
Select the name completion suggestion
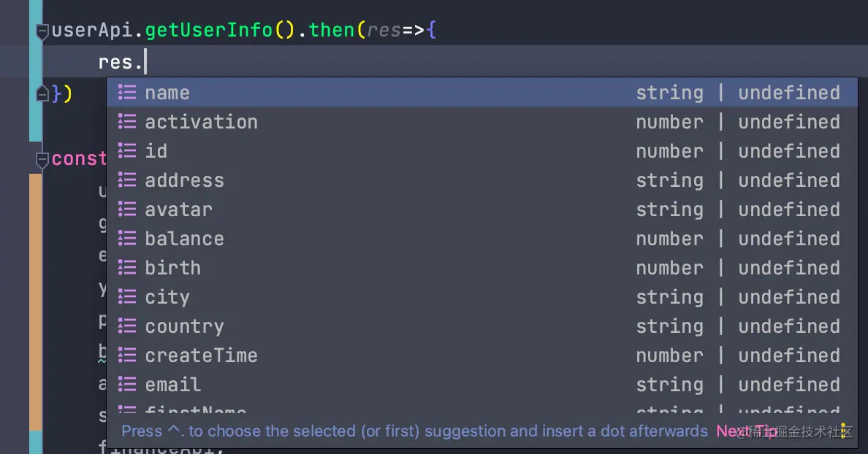click(x=167, y=93)
